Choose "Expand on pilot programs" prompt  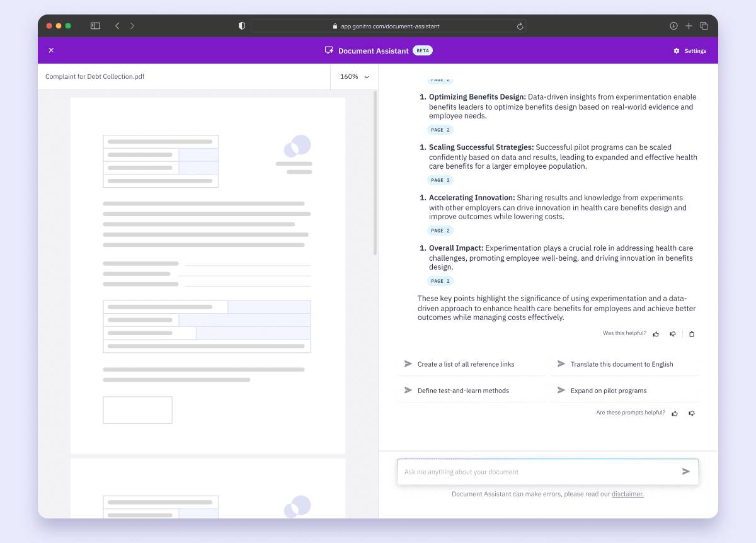pos(624,391)
